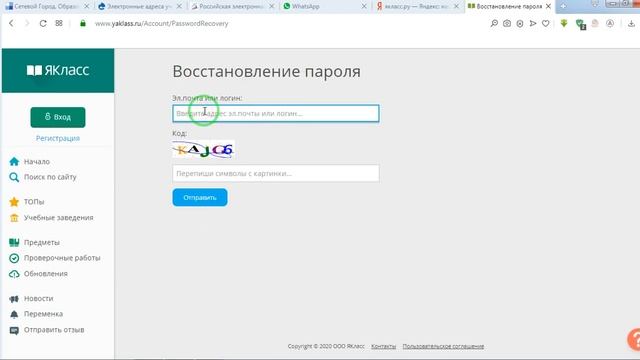Click the captcha code image

[203, 149]
